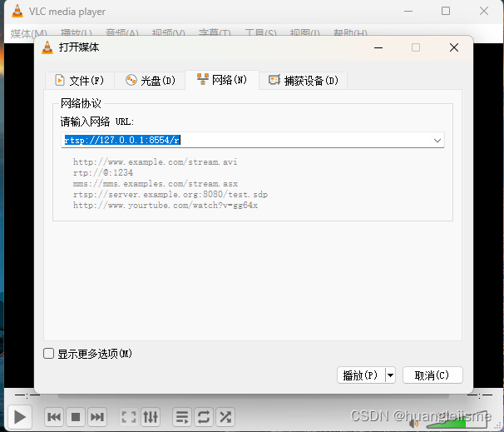
Task: Maximize the VLC media player window
Action: click(446, 12)
